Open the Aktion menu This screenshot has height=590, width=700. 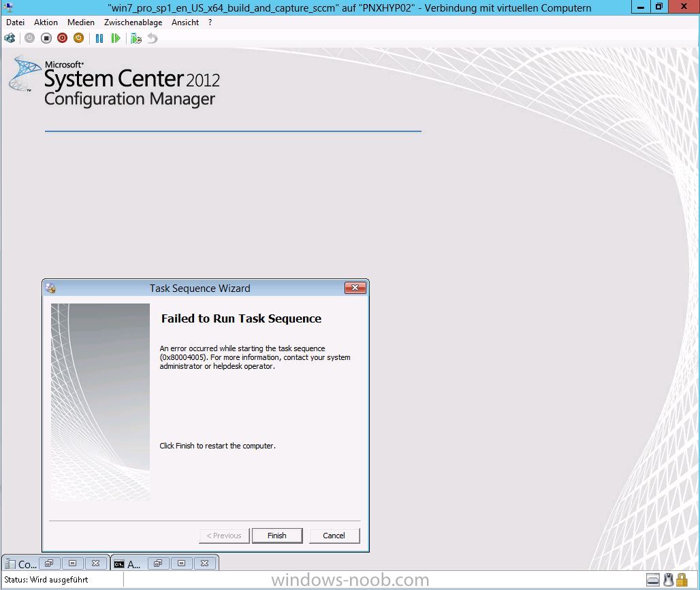(46, 22)
